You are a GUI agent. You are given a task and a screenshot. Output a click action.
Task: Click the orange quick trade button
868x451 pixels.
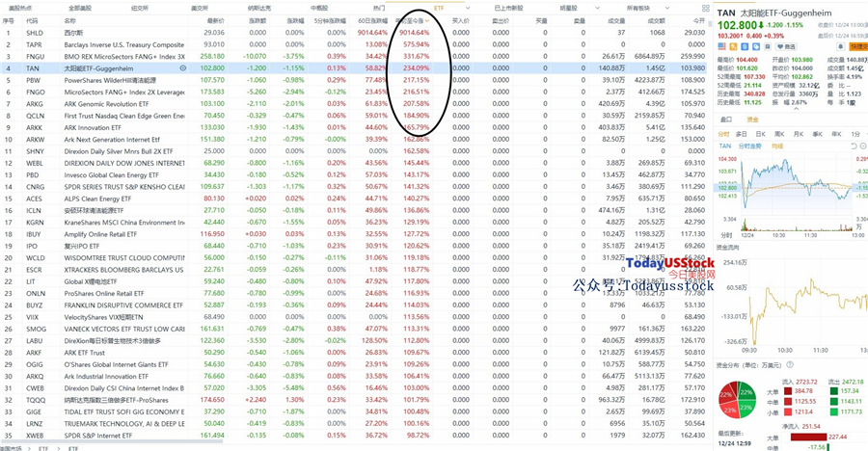[x=858, y=47]
